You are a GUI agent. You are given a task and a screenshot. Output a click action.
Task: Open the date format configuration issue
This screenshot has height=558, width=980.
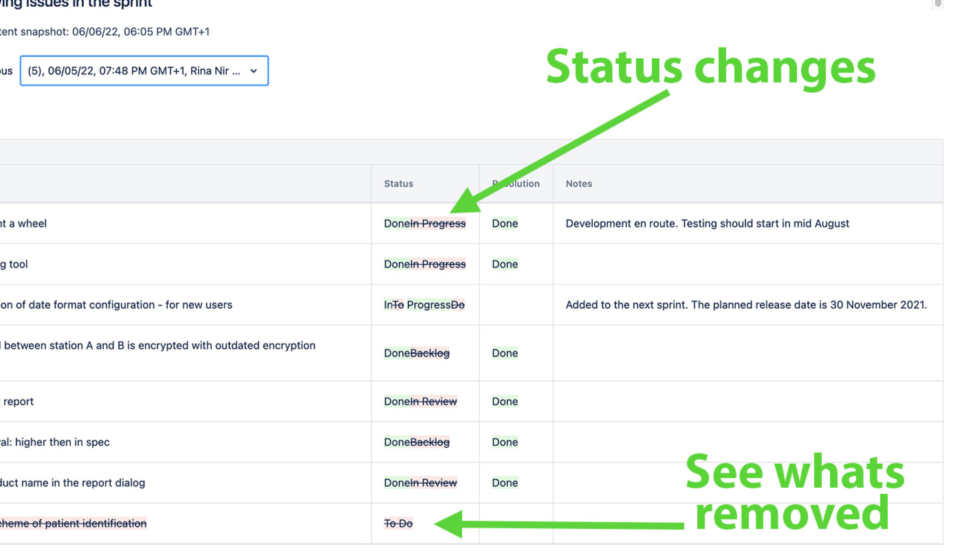point(117,305)
